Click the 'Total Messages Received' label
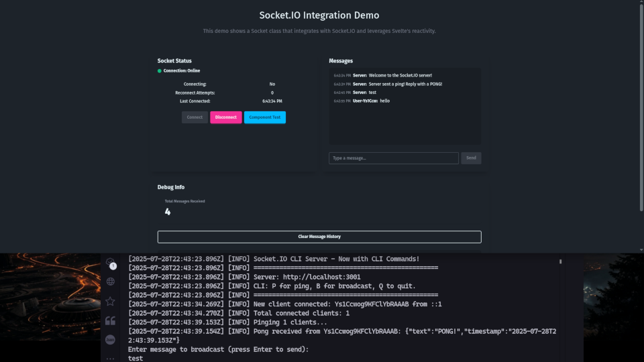The height and width of the screenshot is (362, 644). tap(185, 202)
